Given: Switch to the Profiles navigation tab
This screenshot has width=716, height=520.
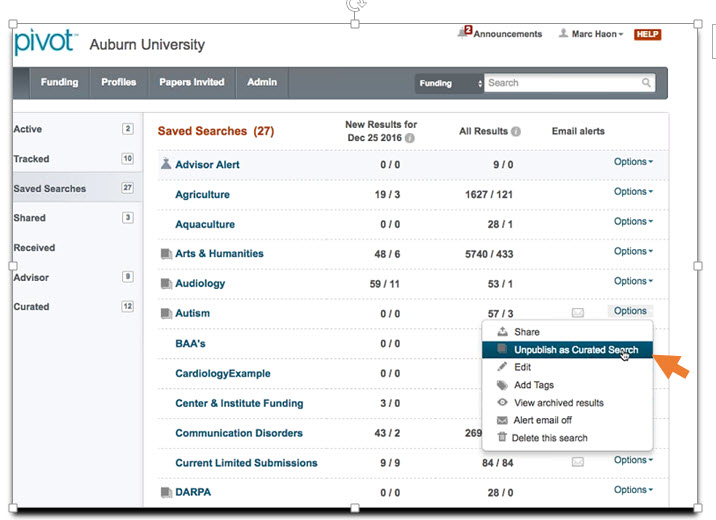Looking at the screenshot, I should point(118,82).
